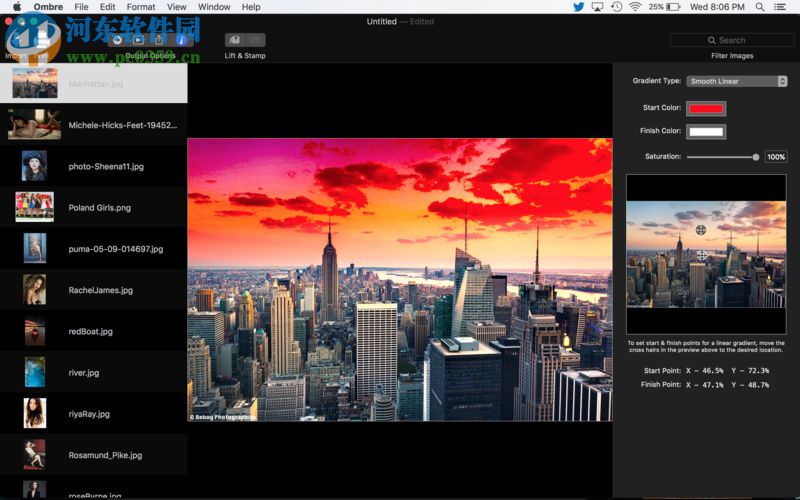This screenshot has width=800, height=500.
Task: Open the Window menu
Action: 214,7
